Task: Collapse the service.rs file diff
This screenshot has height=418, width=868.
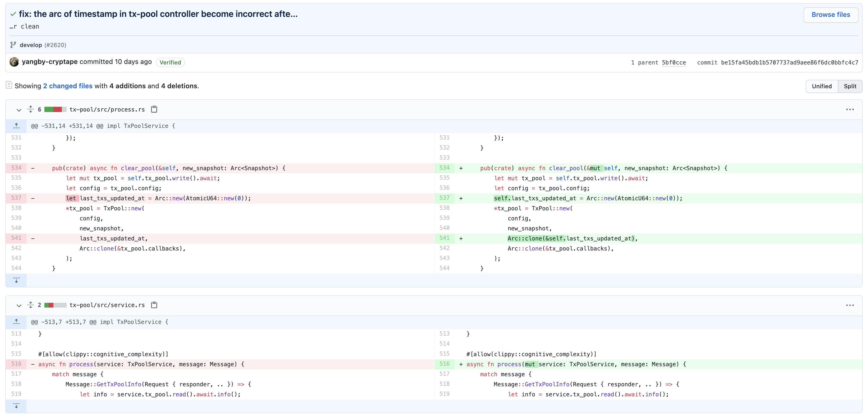Action: tap(19, 305)
